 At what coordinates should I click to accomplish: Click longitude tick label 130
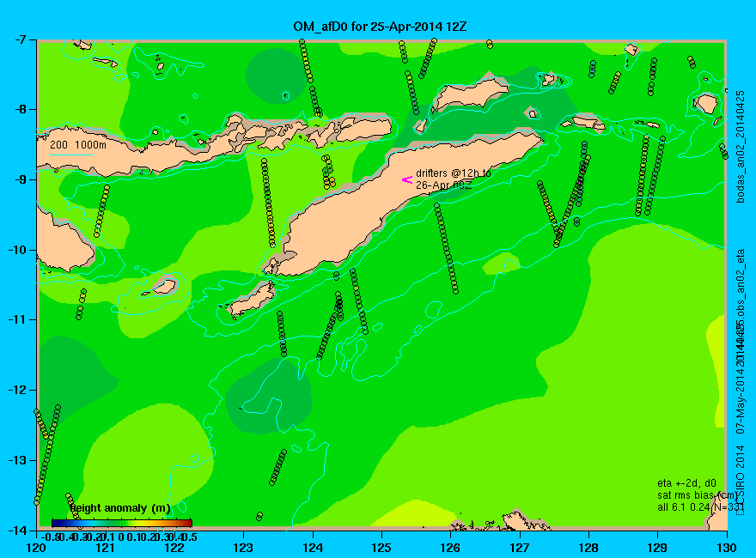pyautogui.click(x=727, y=548)
